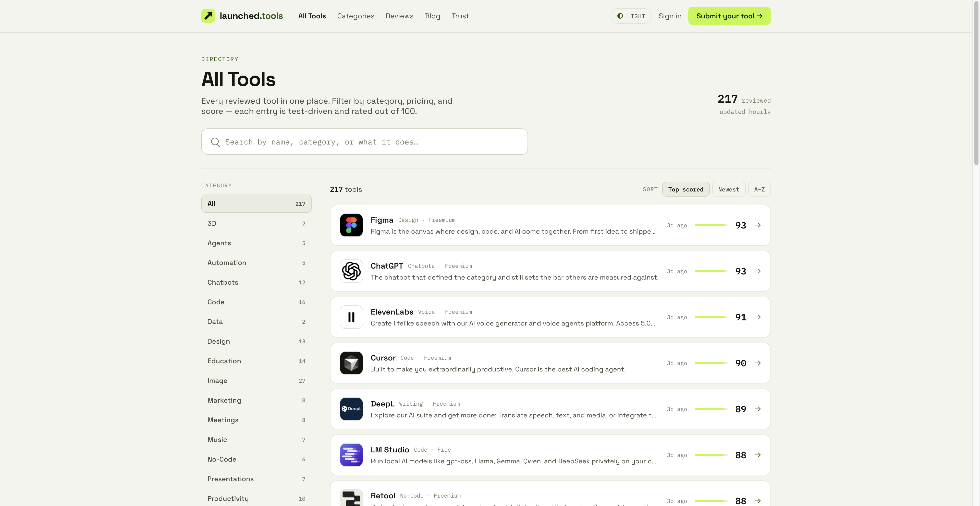Open the Trust nav link
This screenshot has width=980, height=506.
tap(460, 16)
